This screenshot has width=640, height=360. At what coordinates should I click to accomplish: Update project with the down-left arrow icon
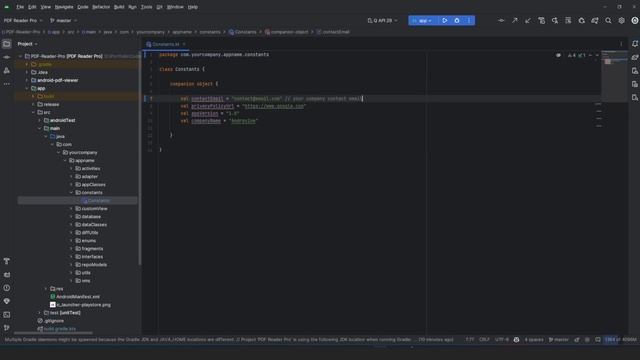tap(528, 20)
